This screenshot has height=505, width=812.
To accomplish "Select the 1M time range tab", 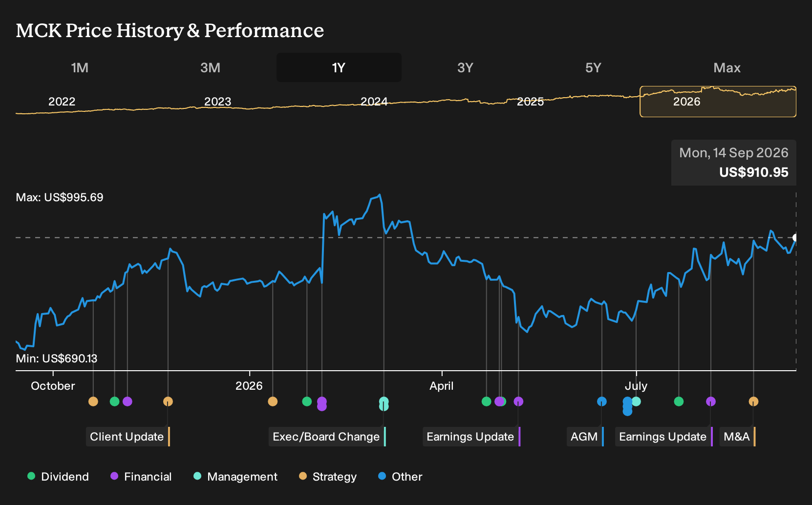I will (80, 67).
